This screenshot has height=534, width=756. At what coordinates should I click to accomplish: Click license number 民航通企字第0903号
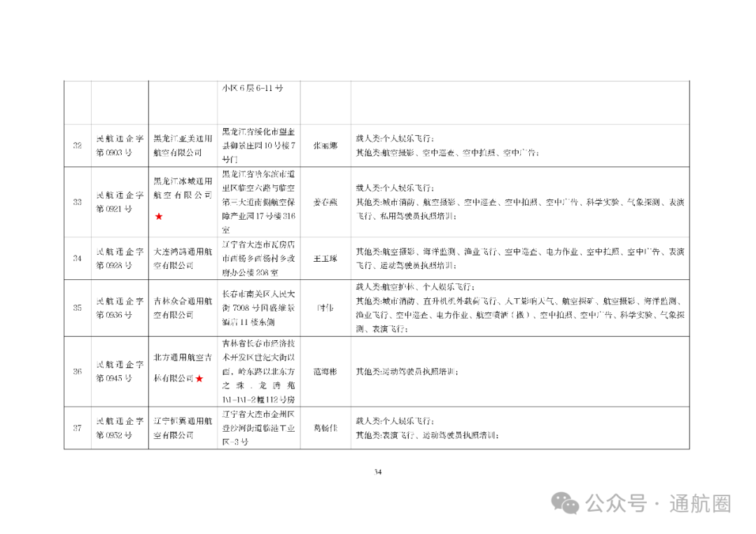click(120, 146)
